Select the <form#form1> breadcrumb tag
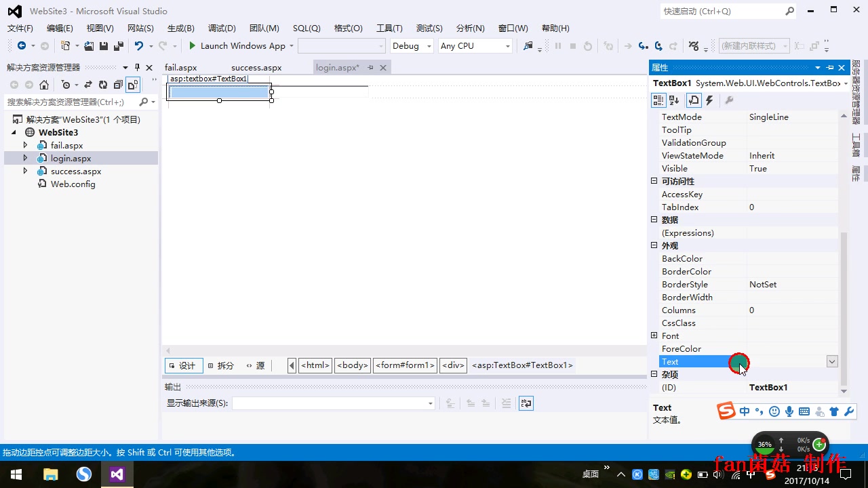Screen dimensions: 868x488 point(405,365)
